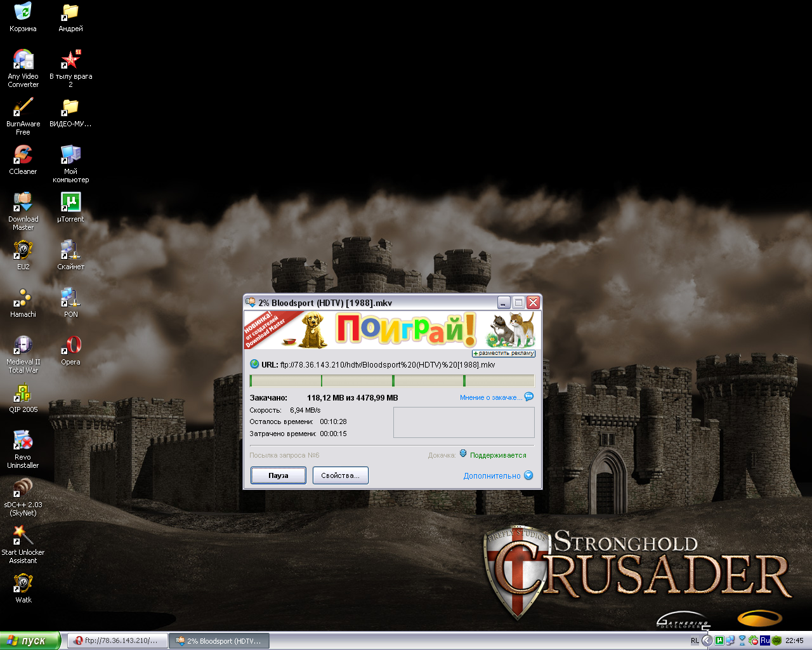812x650 pixels.
Task: Click the green antivirus spider tray icon
Action: pyautogui.click(x=776, y=640)
